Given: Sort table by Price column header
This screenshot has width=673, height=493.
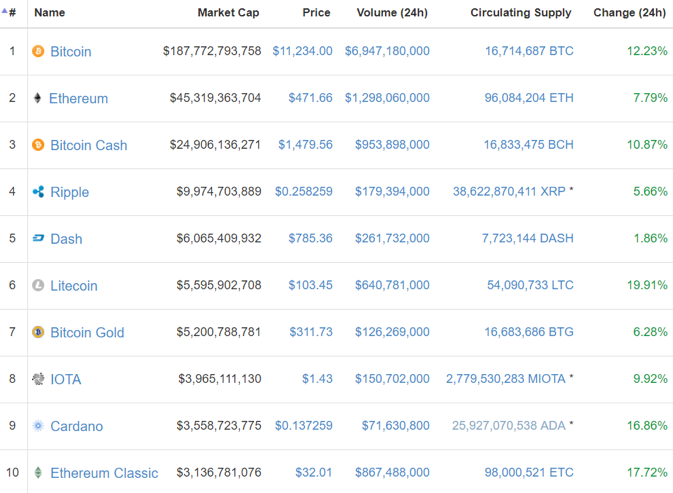Looking at the screenshot, I should click(316, 12).
